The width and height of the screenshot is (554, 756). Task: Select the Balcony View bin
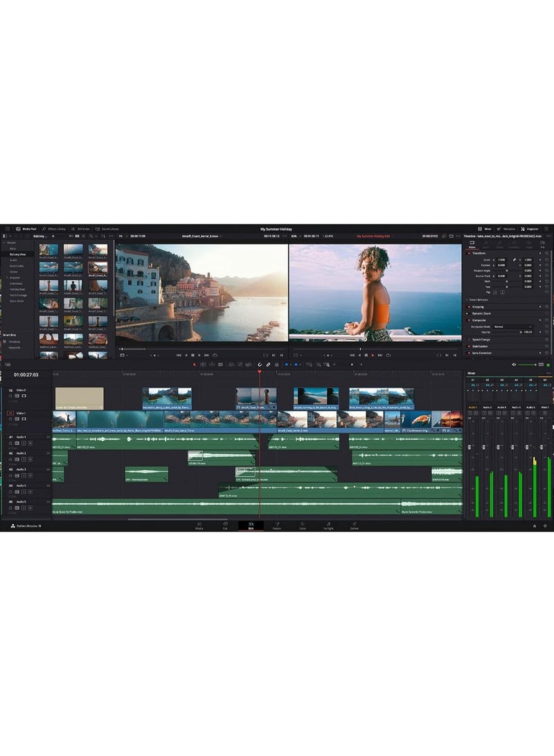pyautogui.click(x=18, y=254)
